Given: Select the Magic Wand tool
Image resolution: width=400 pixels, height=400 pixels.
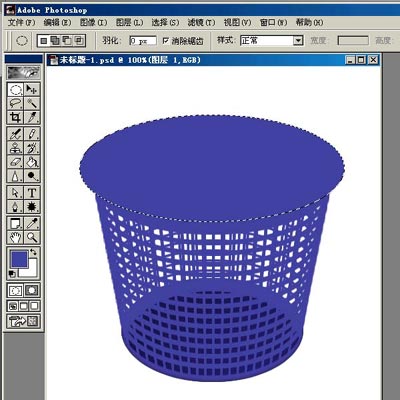Looking at the screenshot, I should point(32,103).
